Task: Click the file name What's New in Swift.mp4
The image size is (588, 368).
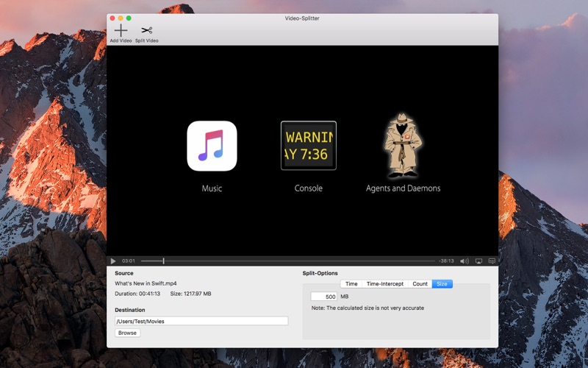Action: [146, 283]
